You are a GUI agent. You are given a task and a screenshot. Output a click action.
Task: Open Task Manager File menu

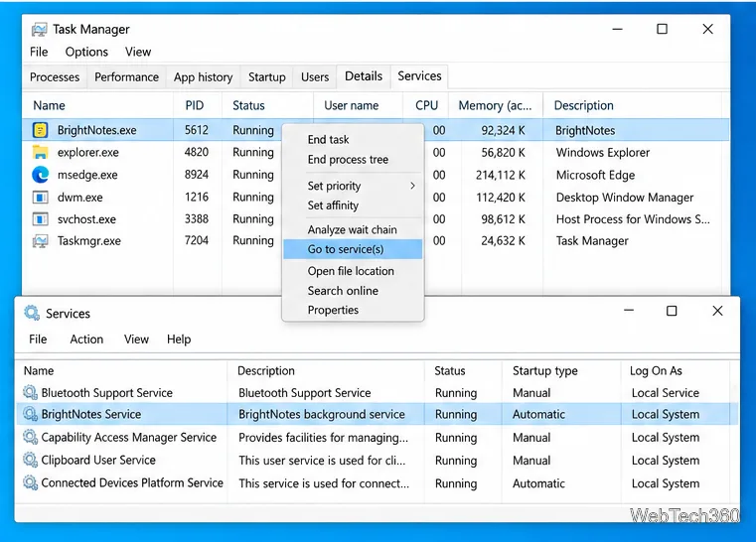coord(39,52)
